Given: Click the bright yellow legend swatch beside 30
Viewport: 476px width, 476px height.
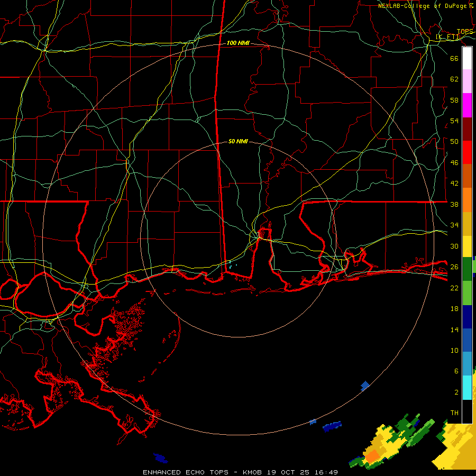Looking at the screenshot, I should (x=467, y=246).
